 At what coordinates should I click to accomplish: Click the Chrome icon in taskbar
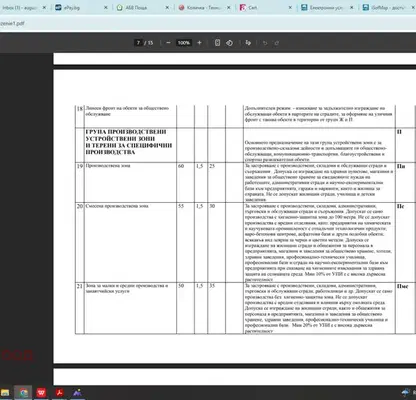(23, 393)
